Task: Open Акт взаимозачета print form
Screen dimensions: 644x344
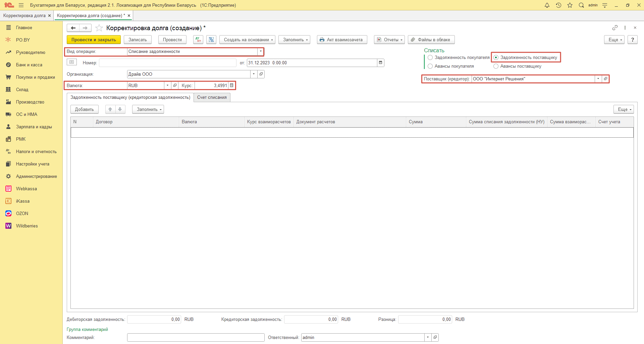Action: coord(342,40)
